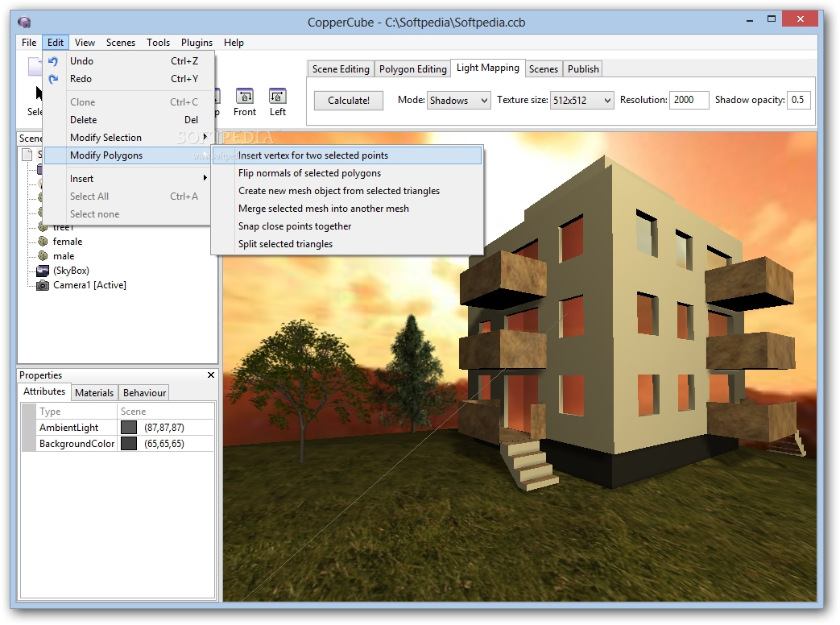Click BackgroundColor property name
Viewport: 840px width, 625px height.
click(x=77, y=444)
